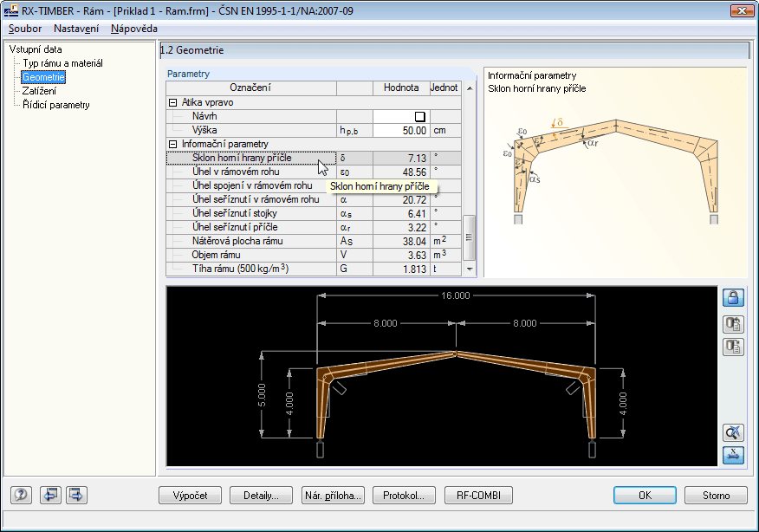Activate the zoom view tool
This screenshot has height=532, width=759.
[732, 432]
